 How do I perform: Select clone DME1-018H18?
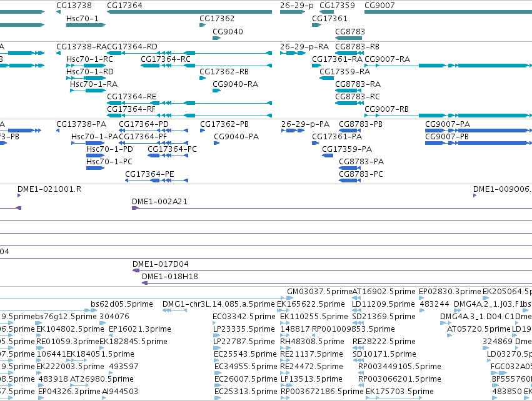tap(337, 283)
